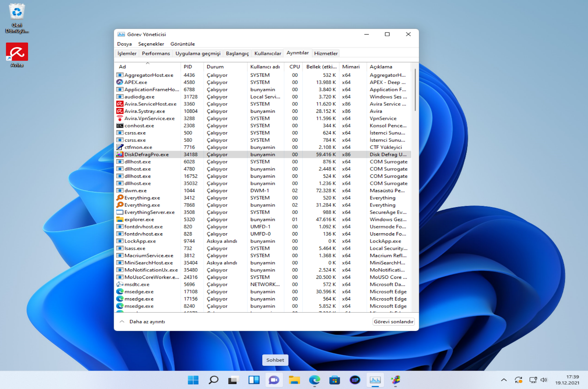Switch to the Hizmetler tab
This screenshot has height=389, width=588.
tap(326, 54)
